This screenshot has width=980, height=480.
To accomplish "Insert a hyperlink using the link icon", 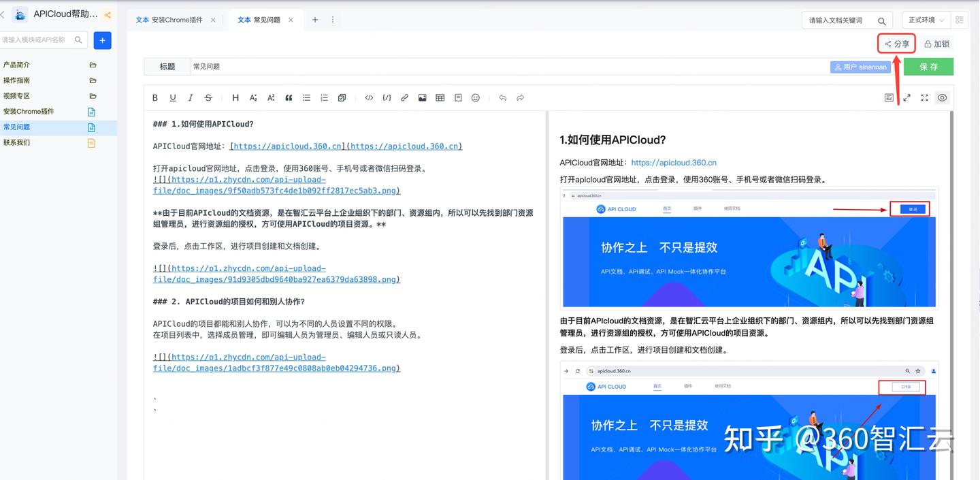I will [x=404, y=98].
